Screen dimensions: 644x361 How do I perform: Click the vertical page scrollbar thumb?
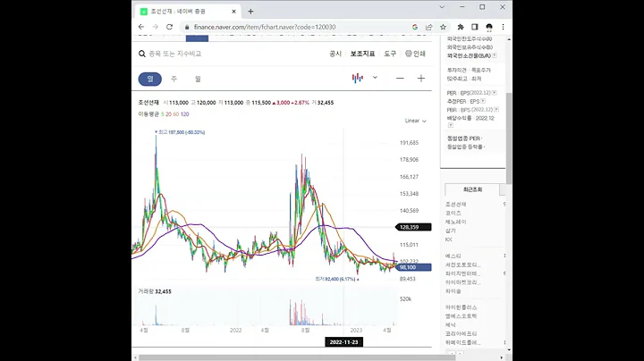tap(509, 139)
